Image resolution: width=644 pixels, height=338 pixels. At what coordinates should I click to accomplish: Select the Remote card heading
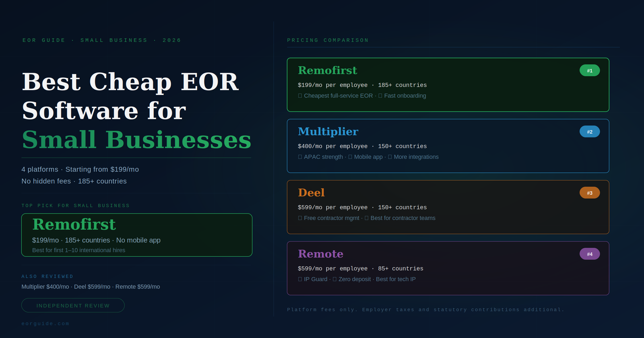point(320,254)
